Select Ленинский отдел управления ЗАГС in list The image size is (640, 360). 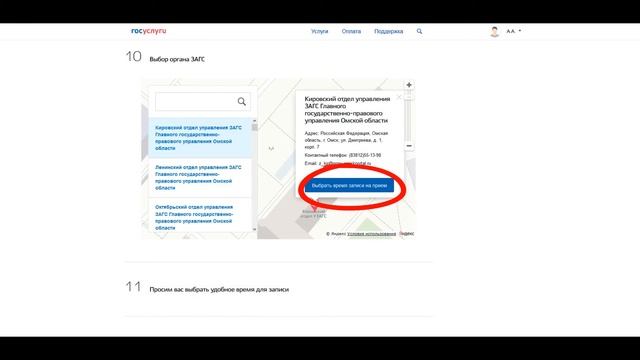coord(200,178)
